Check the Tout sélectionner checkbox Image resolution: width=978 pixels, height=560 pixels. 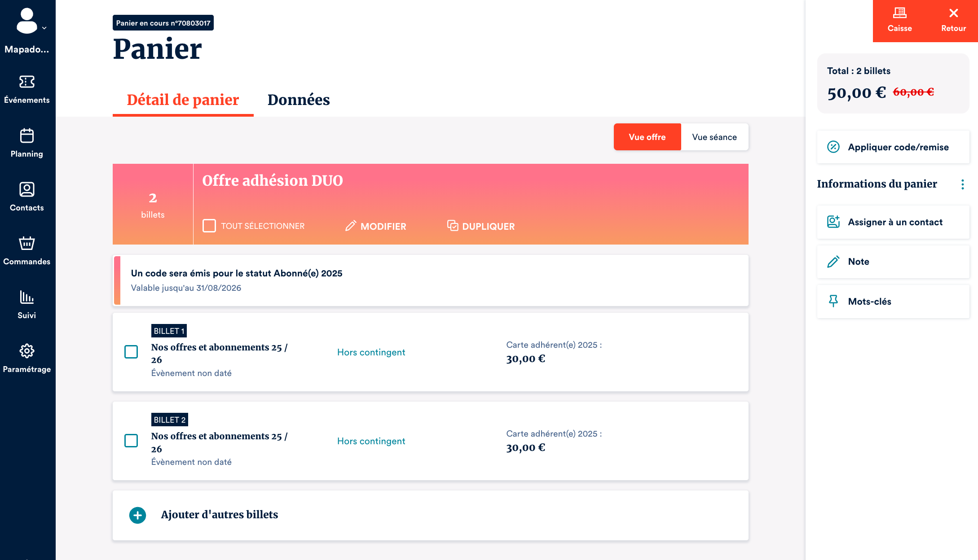point(209,226)
